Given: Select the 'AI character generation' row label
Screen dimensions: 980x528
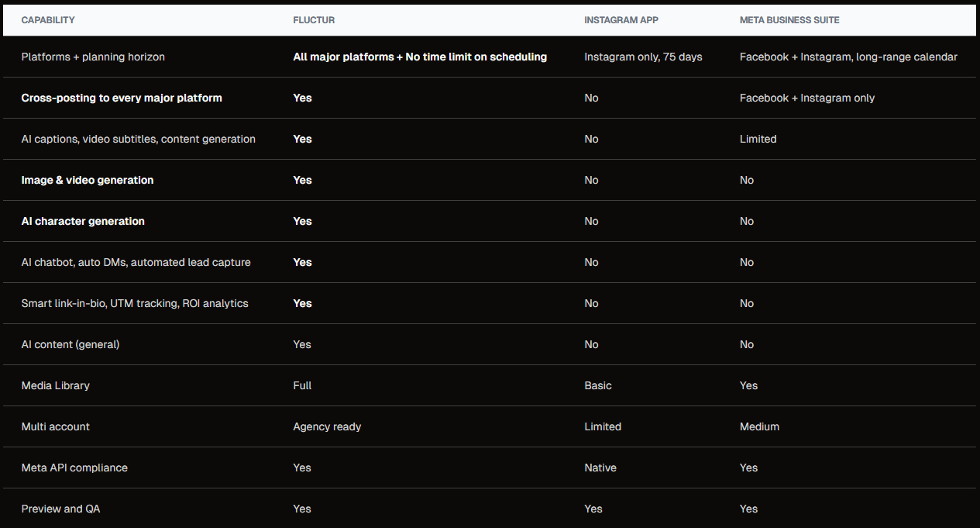Looking at the screenshot, I should (83, 221).
